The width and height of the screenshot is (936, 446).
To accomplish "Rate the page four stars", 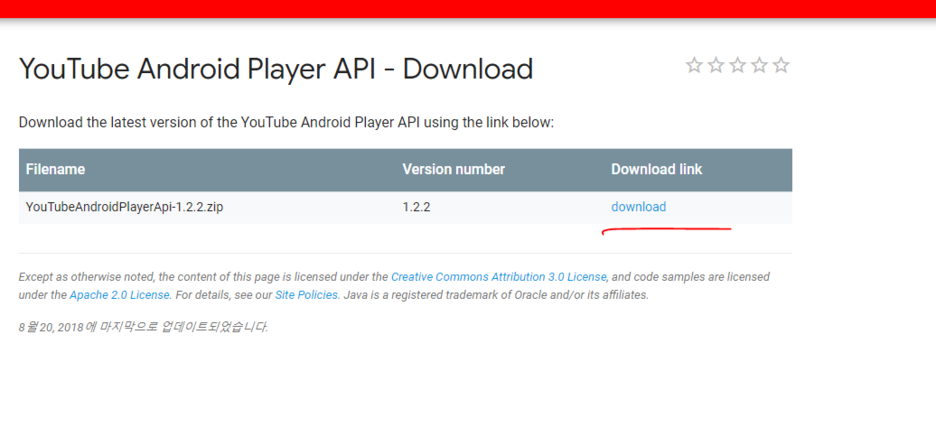I will 759,65.
